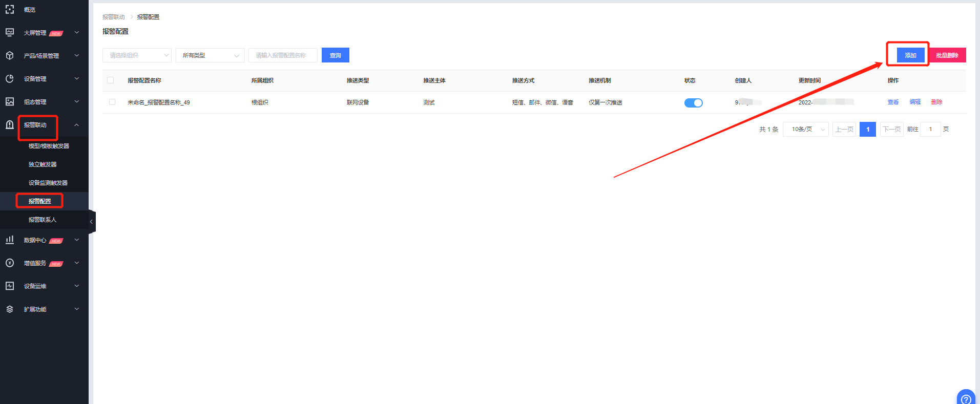Click the 数据中心 bar chart icon
Image resolution: width=980 pixels, height=404 pixels.
point(10,240)
